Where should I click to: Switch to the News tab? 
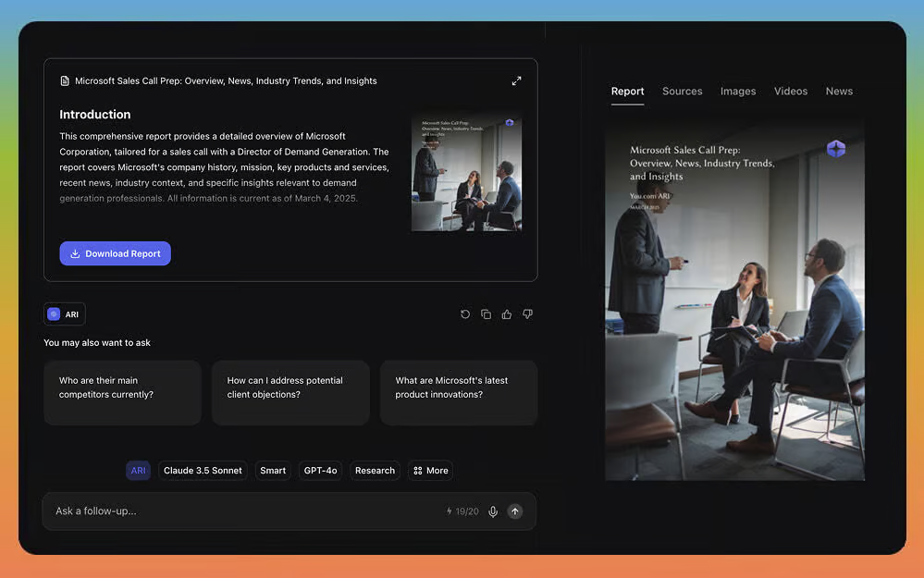coord(839,92)
